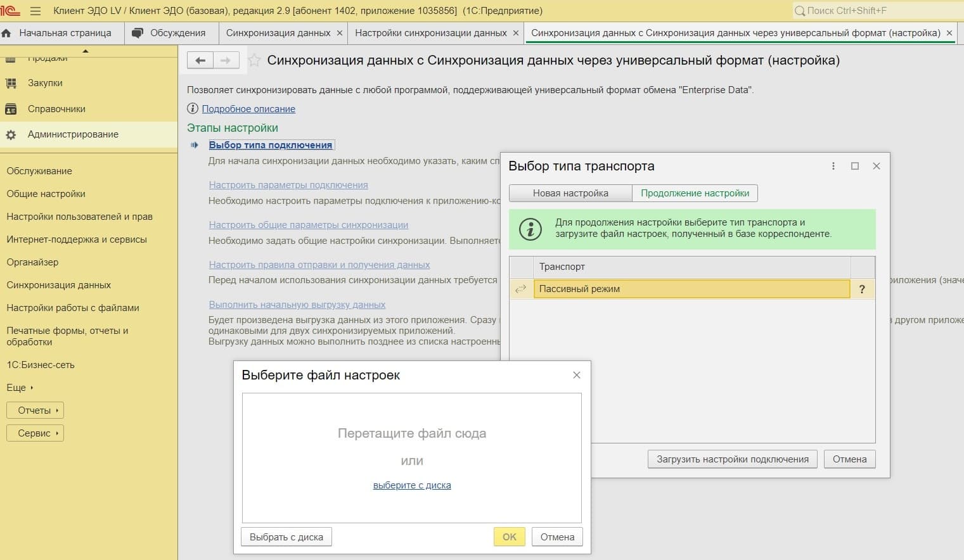
Task: Open Обсуждения via the chat bubbles icon
Action: [x=138, y=32]
